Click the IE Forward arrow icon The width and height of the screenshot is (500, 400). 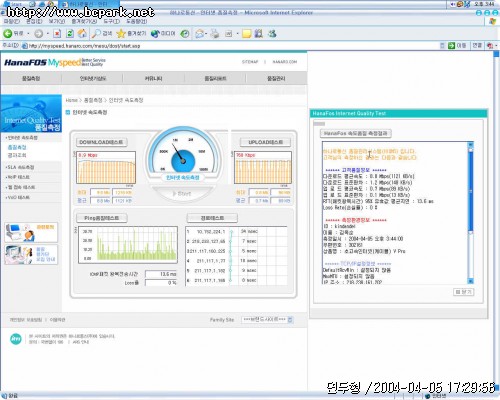pos(39,34)
